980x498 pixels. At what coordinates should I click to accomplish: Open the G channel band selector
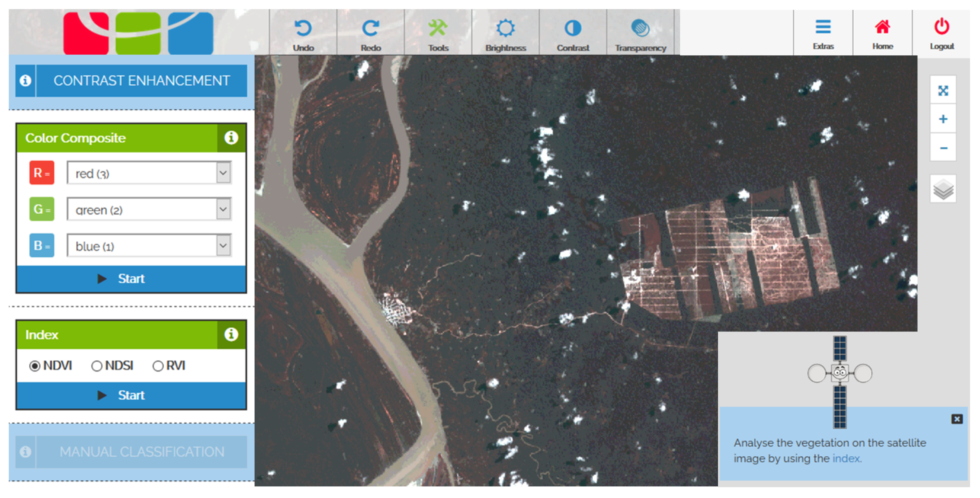coord(223,209)
